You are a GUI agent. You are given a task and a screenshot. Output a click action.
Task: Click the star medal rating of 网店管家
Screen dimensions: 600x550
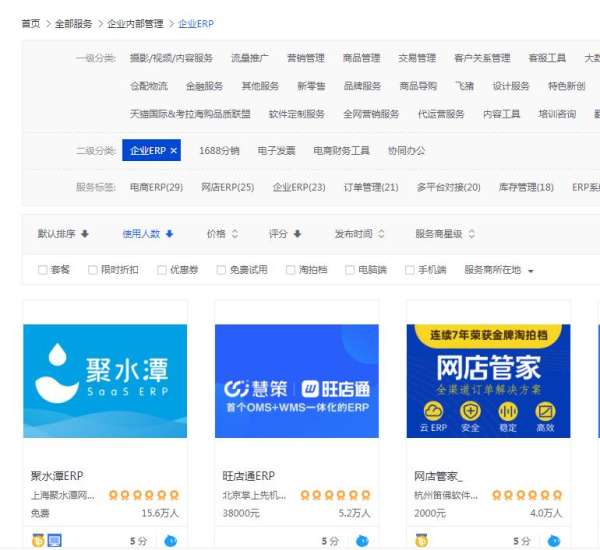(527, 495)
